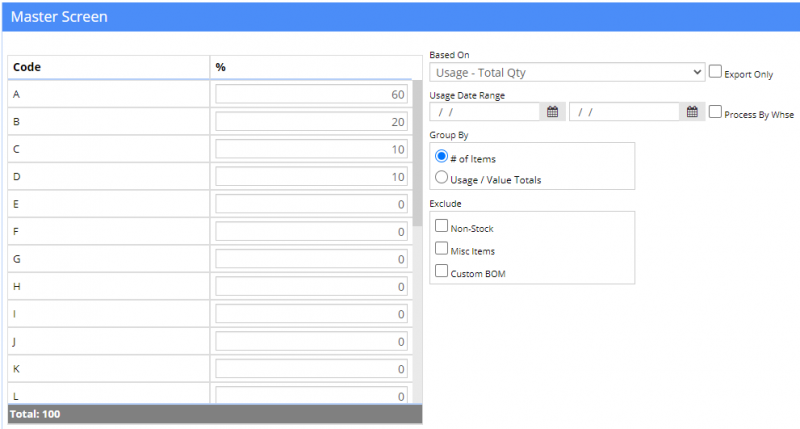800x429 pixels.
Task: Expand the Based On dropdown
Action: [567, 72]
